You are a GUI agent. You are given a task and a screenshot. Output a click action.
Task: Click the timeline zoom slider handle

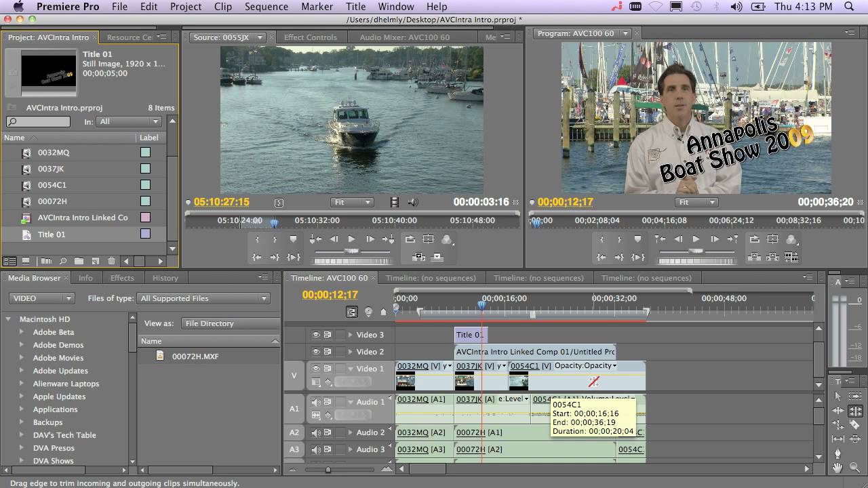point(328,469)
